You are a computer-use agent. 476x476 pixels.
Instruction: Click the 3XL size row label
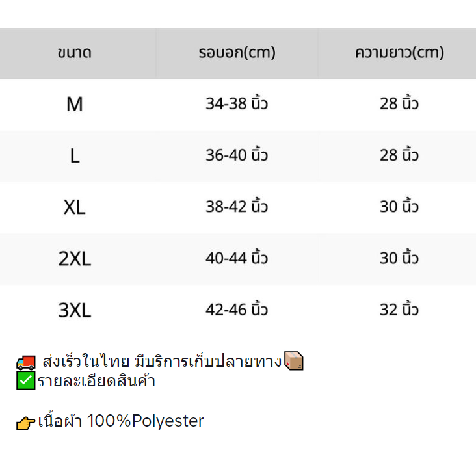coord(75,310)
